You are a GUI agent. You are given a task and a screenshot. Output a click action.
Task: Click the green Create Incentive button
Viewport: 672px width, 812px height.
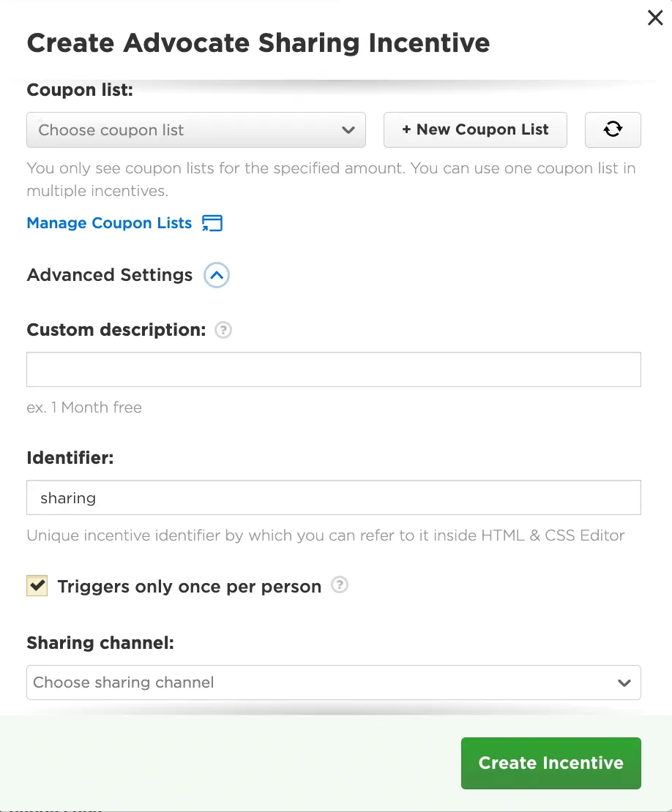click(x=550, y=763)
